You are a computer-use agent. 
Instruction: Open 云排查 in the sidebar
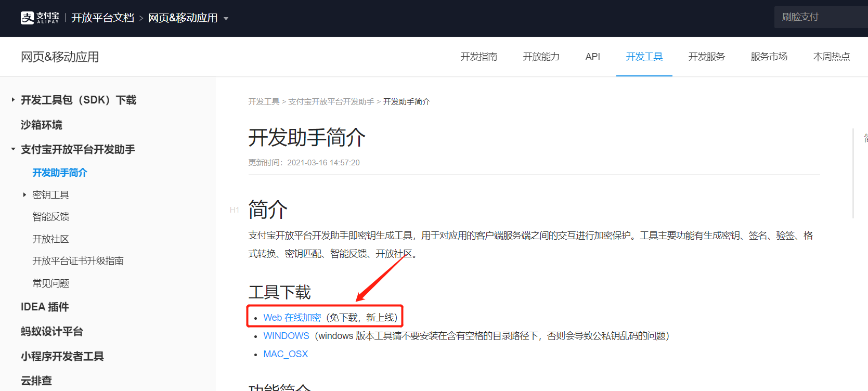point(36,381)
